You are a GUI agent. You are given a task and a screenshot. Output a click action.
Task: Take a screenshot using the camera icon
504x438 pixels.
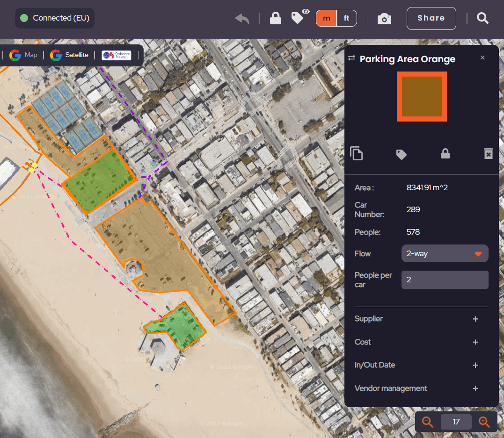[384, 19]
